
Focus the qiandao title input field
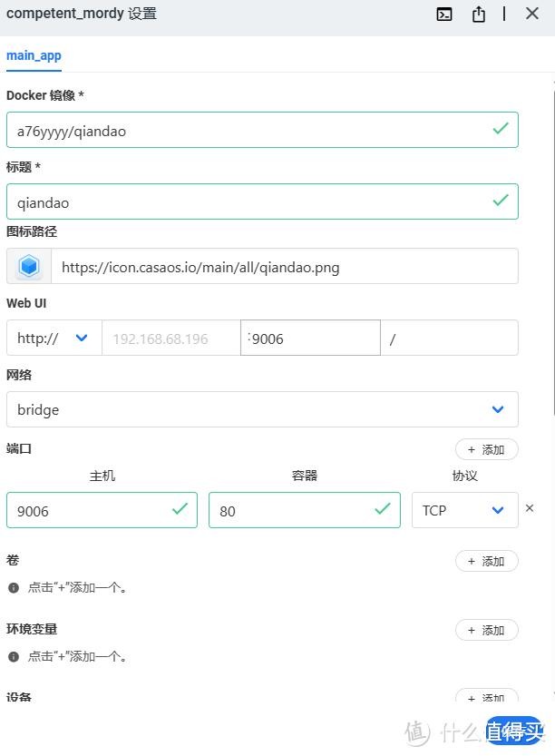pos(262,201)
